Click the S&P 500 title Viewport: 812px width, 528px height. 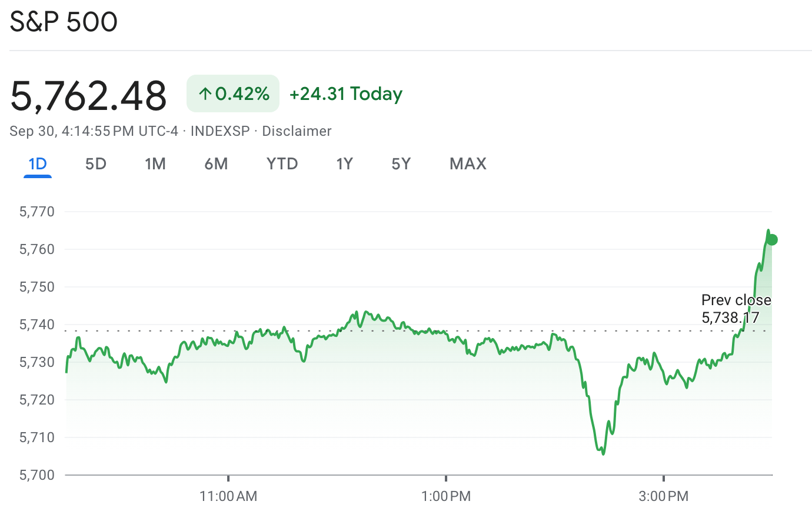tap(64, 22)
